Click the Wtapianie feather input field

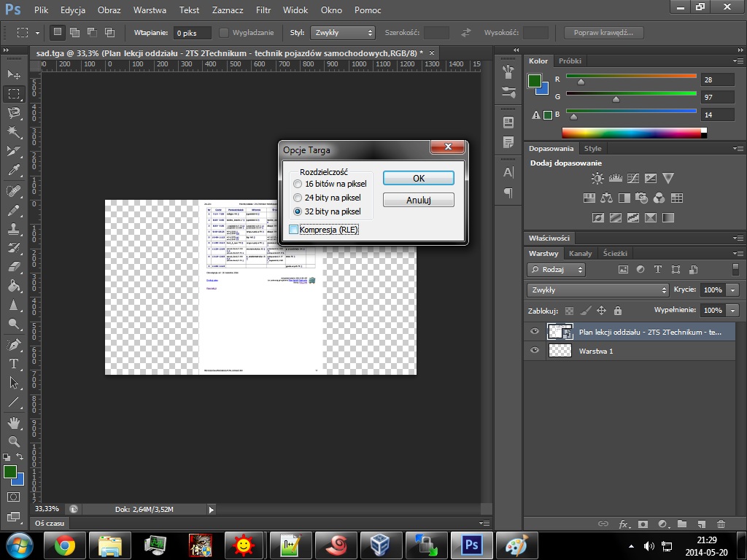pos(192,32)
